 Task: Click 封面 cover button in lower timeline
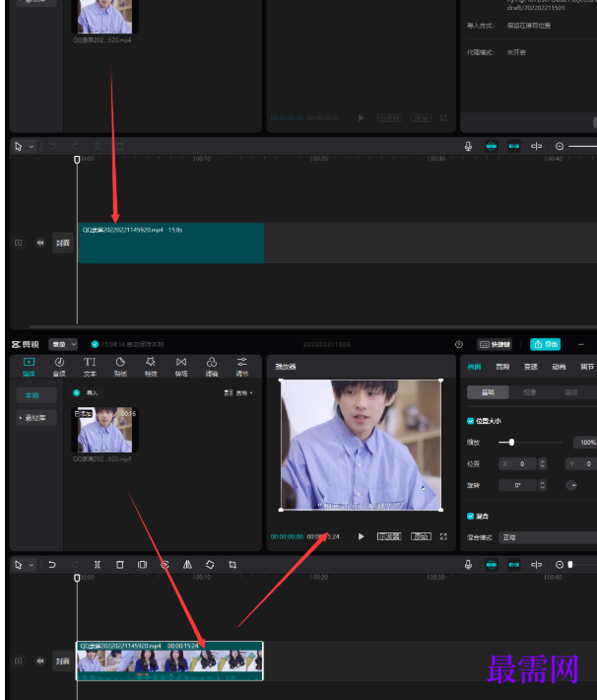click(63, 661)
